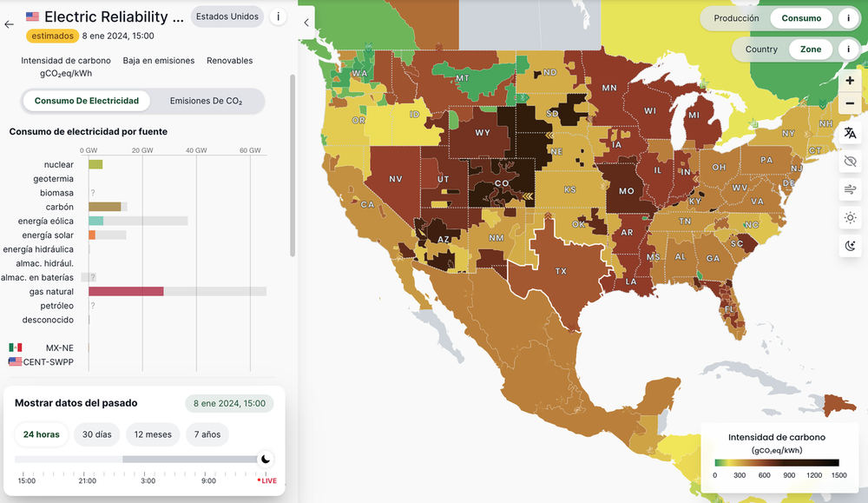The image size is (868, 503).
Task: Toggle colorblind mode crossed-eye icon
Action: (849, 162)
